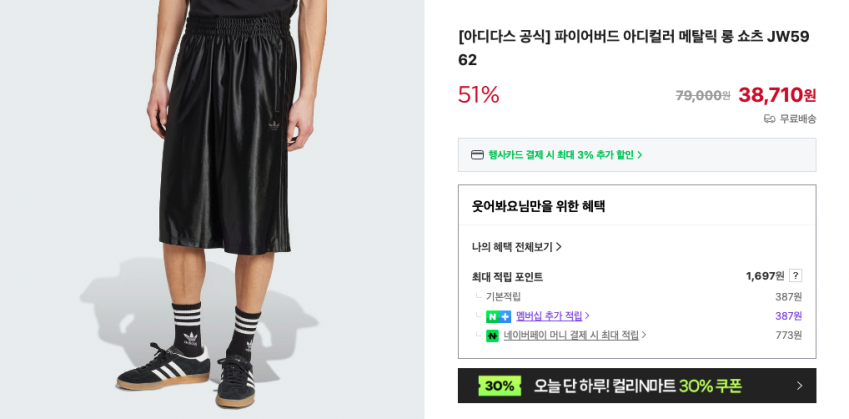Open the 행사카드 결제 시 최대 3% 추가 할인 link
The image size is (849, 419).
(x=560, y=155)
